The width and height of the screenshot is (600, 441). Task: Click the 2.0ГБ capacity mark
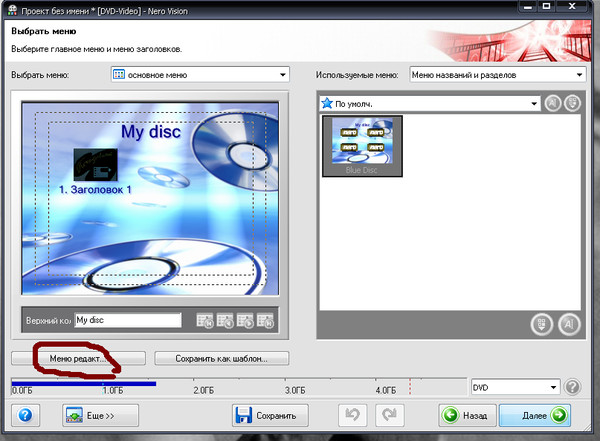[203, 390]
